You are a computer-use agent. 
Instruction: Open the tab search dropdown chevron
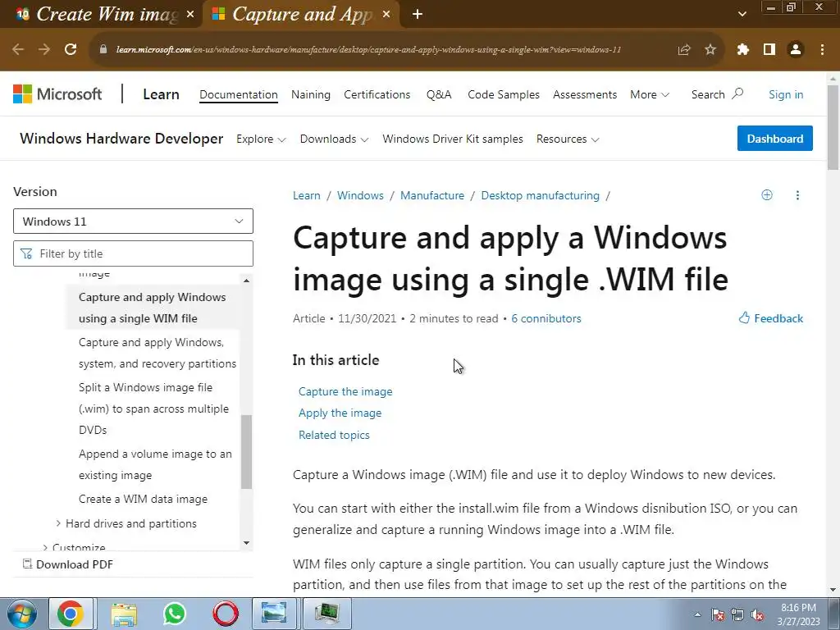click(x=742, y=14)
